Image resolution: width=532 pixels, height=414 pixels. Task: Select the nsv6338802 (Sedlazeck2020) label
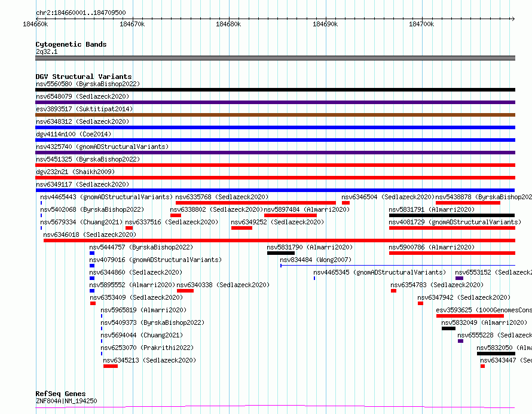pyautogui.click(x=216, y=209)
